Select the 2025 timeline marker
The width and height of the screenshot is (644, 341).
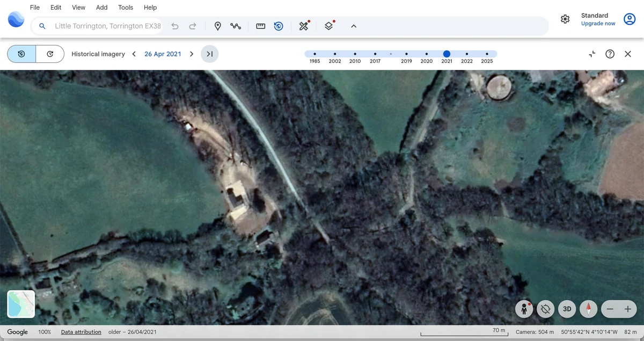coord(487,54)
